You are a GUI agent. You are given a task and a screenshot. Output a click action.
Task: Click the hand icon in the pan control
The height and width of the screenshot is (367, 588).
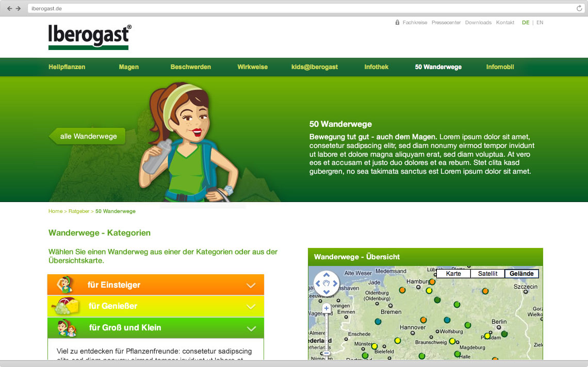(x=326, y=283)
